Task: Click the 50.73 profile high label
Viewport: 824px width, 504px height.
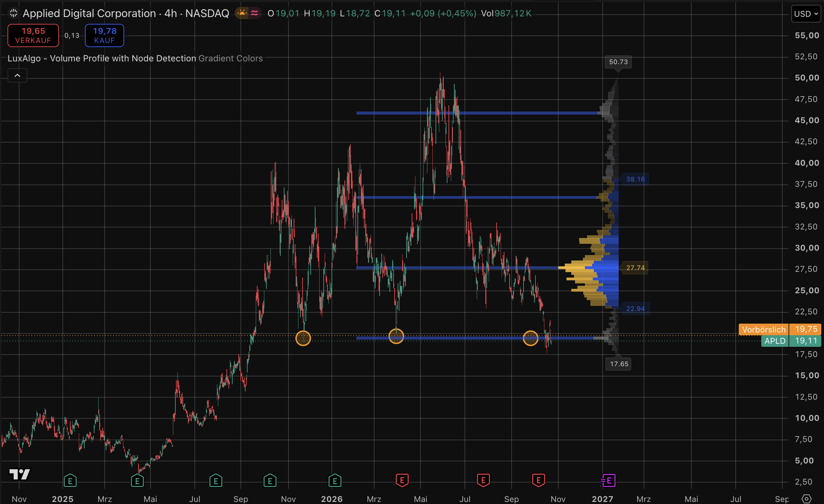Action: click(618, 62)
